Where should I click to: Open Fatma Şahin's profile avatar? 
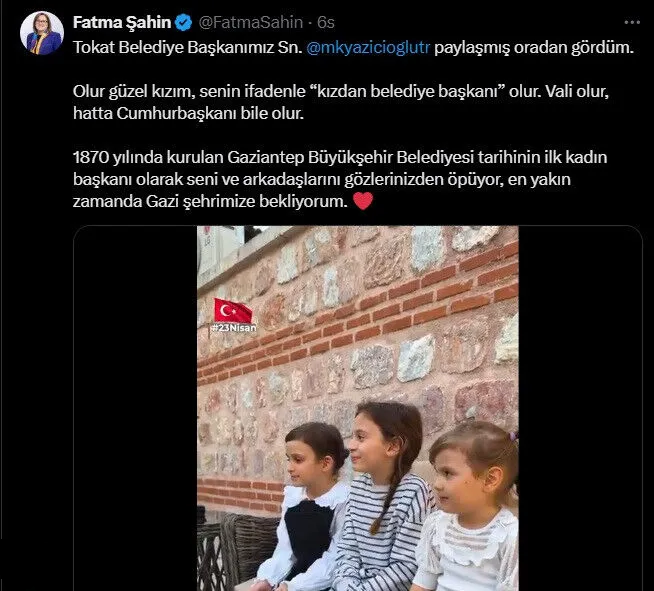pos(42,33)
